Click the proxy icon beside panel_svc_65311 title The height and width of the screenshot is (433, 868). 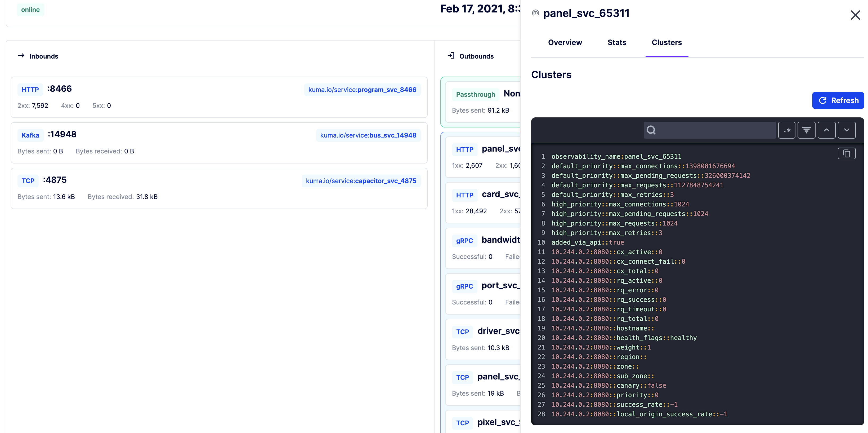click(535, 13)
